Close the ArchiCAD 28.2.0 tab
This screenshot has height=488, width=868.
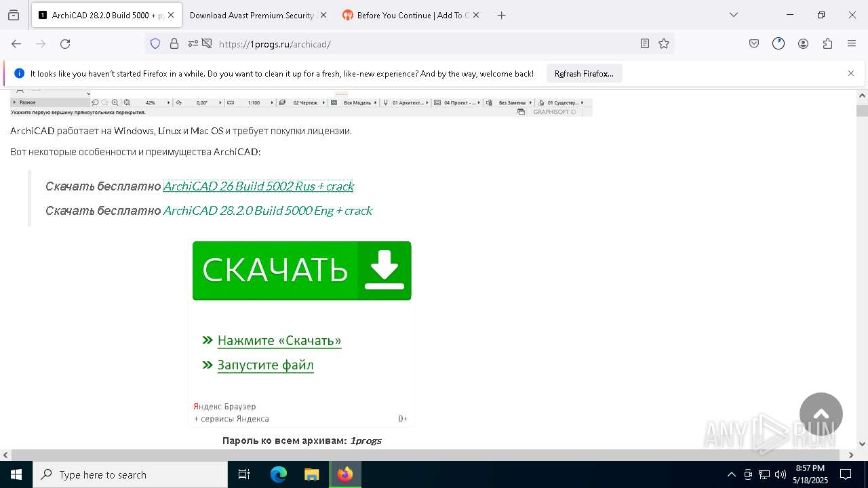(170, 15)
